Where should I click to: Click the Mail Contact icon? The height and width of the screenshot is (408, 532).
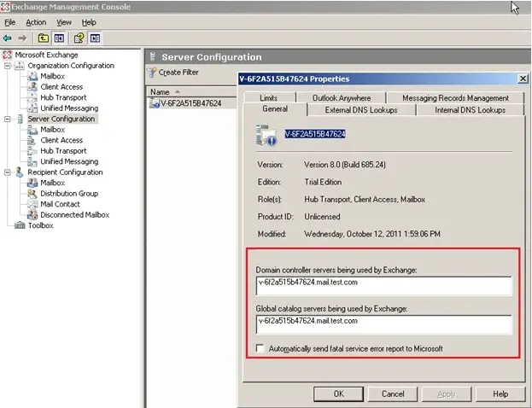tap(32, 204)
